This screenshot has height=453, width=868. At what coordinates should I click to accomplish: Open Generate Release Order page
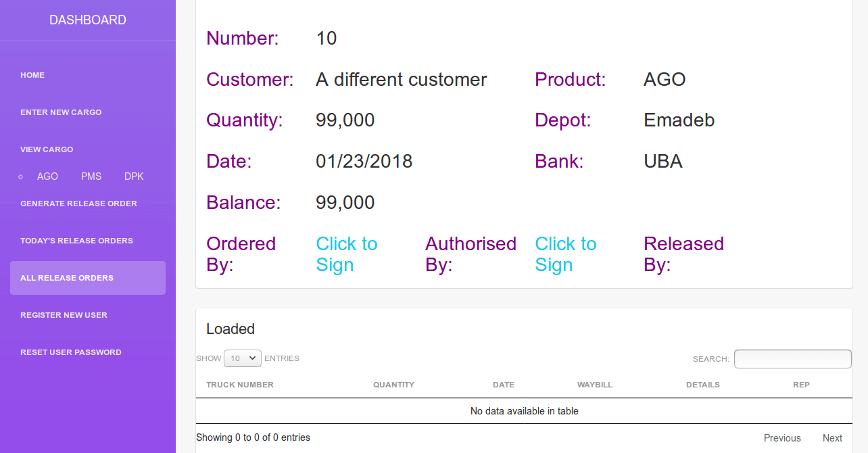pyautogui.click(x=78, y=204)
